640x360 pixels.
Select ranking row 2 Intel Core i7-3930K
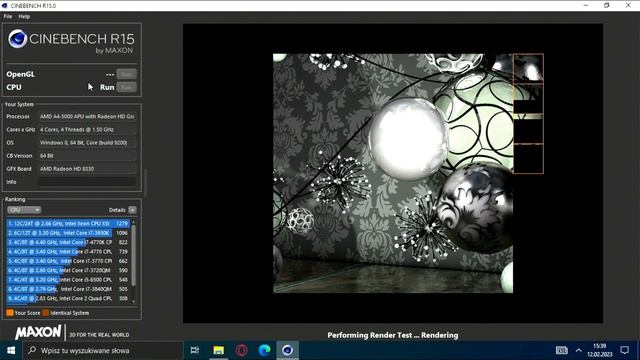tap(68, 233)
